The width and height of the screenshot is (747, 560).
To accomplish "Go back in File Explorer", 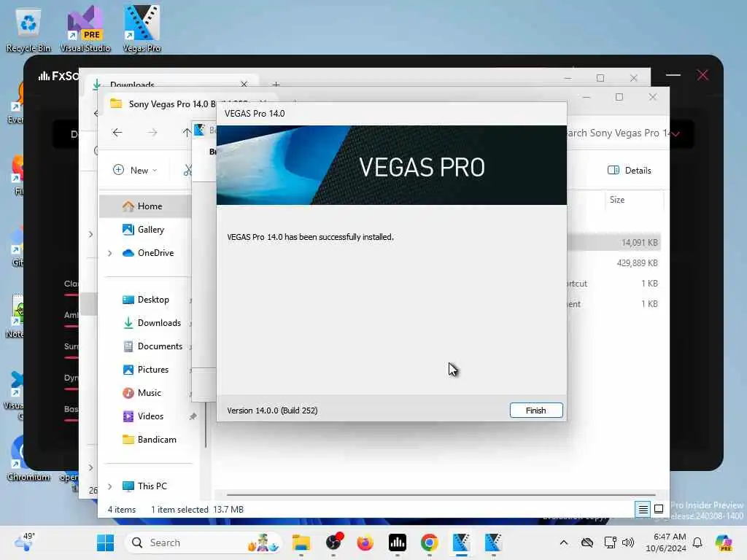I will [x=117, y=133].
